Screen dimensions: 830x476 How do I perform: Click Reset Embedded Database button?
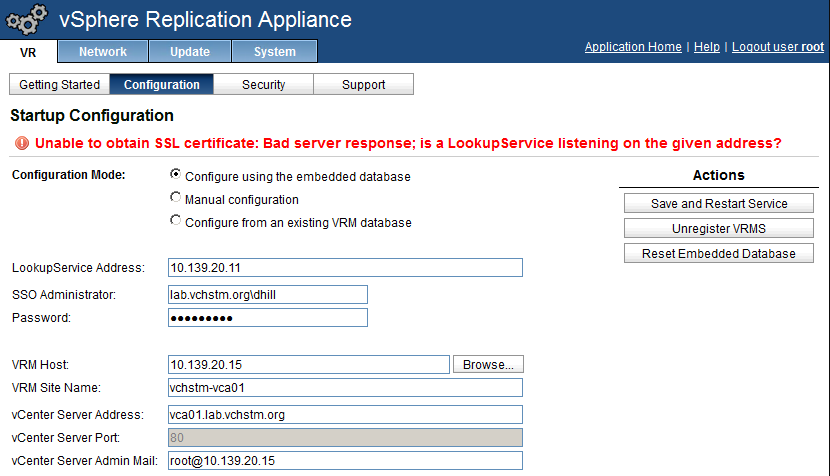click(x=719, y=253)
